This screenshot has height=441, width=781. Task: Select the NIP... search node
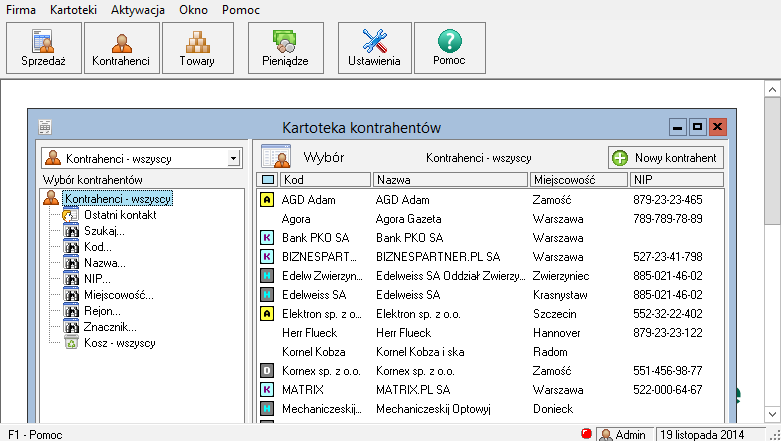pyautogui.click(x=97, y=279)
